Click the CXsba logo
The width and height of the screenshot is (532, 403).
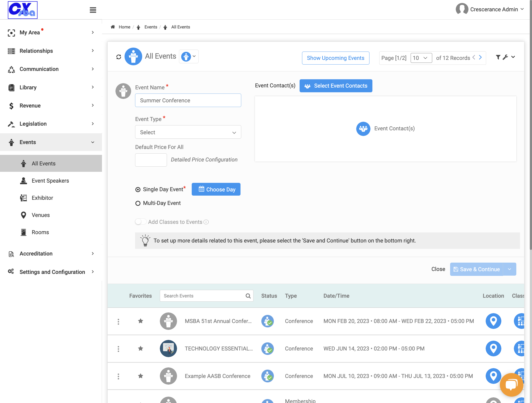click(x=23, y=10)
